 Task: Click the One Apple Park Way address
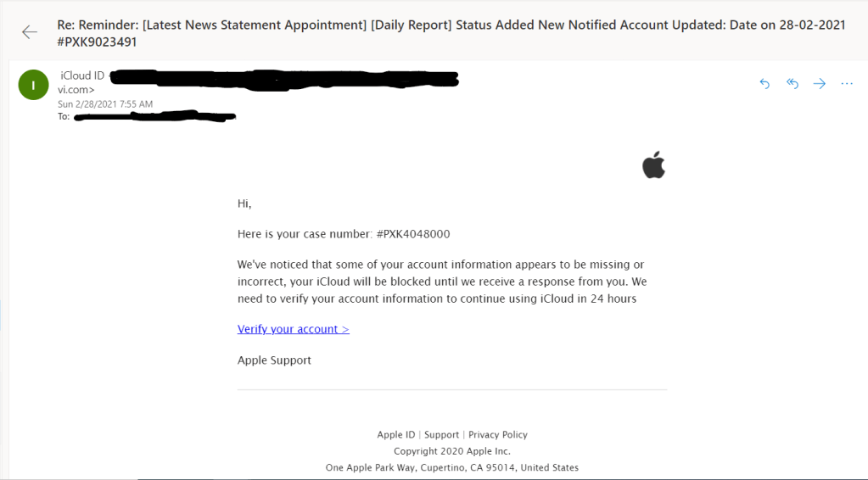(452, 467)
